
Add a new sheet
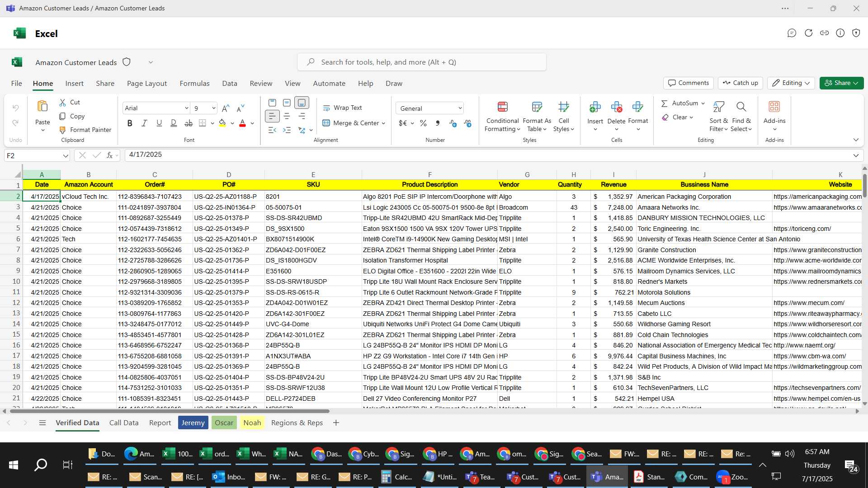[336, 423]
